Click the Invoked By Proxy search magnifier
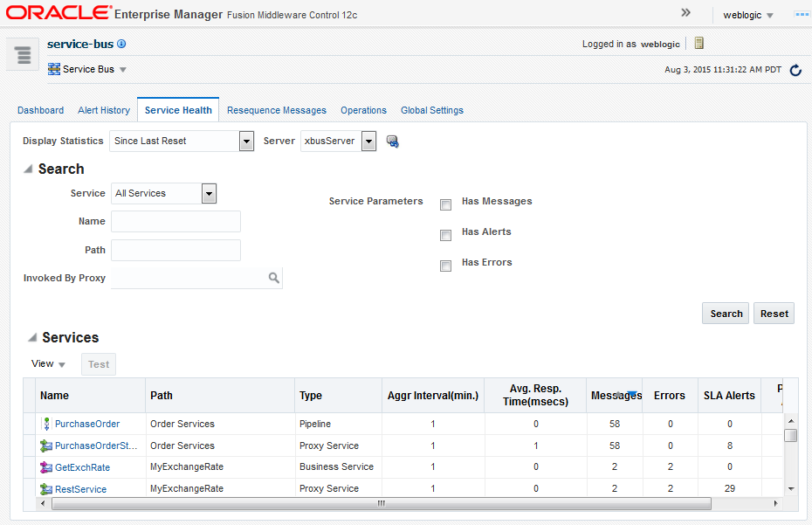Image resolution: width=812 pixels, height=525 pixels. pos(274,278)
